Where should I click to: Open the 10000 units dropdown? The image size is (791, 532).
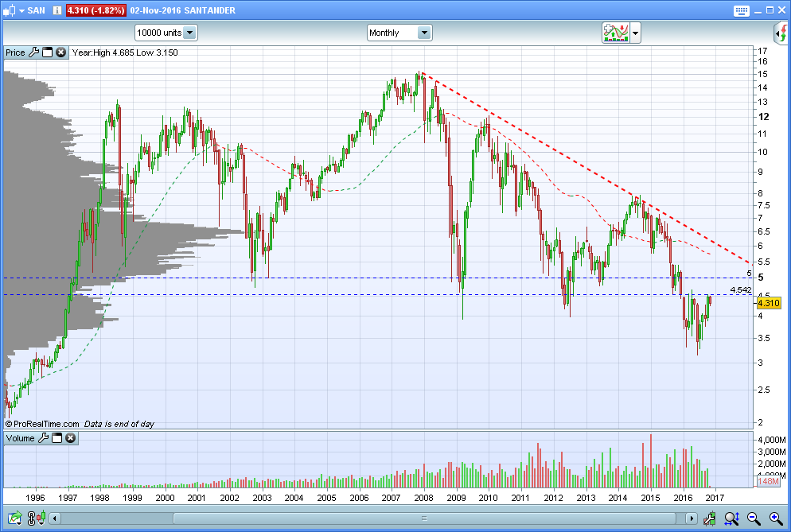pos(166,33)
